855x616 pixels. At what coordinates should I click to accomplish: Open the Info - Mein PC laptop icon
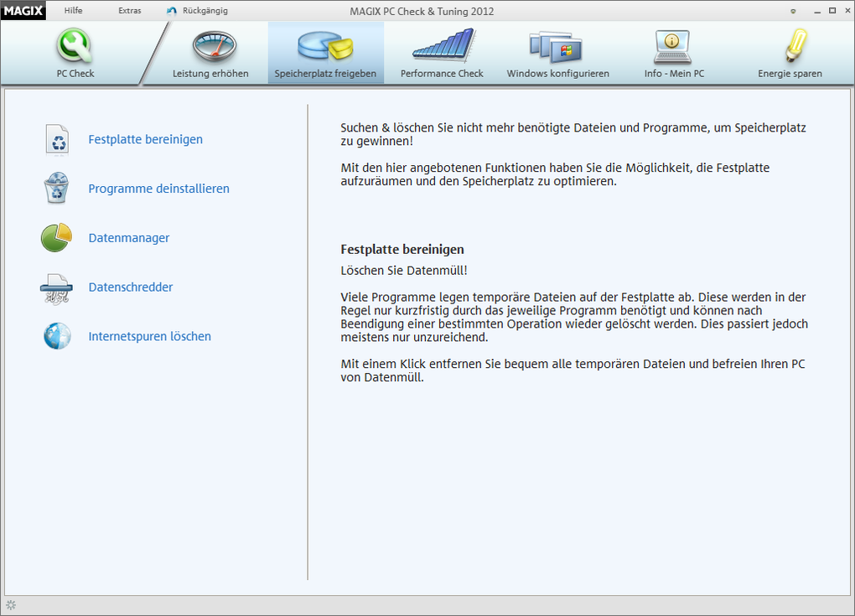pyautogui.click(x=672, y=47)
